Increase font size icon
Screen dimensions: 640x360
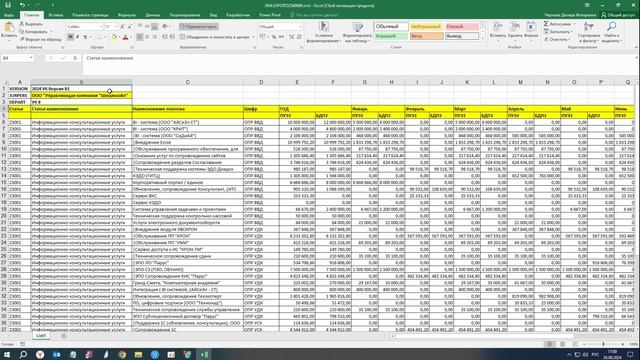(x=122, y=27)
